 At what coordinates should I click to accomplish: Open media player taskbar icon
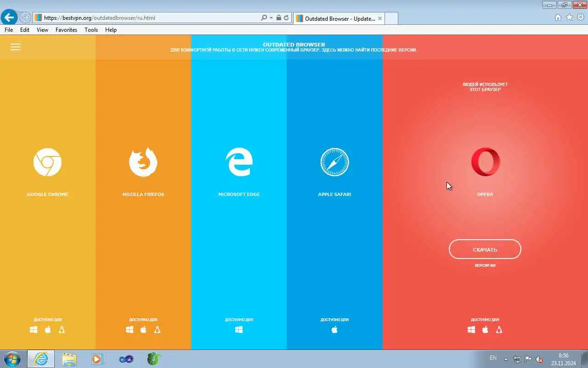tap(97, 359)
